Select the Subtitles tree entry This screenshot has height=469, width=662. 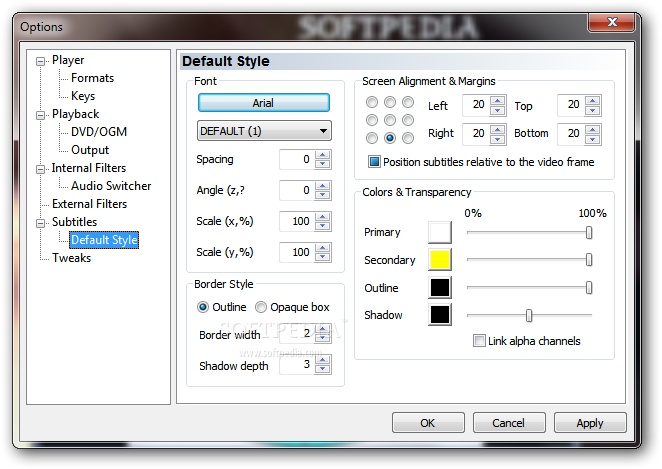(74, 222)
